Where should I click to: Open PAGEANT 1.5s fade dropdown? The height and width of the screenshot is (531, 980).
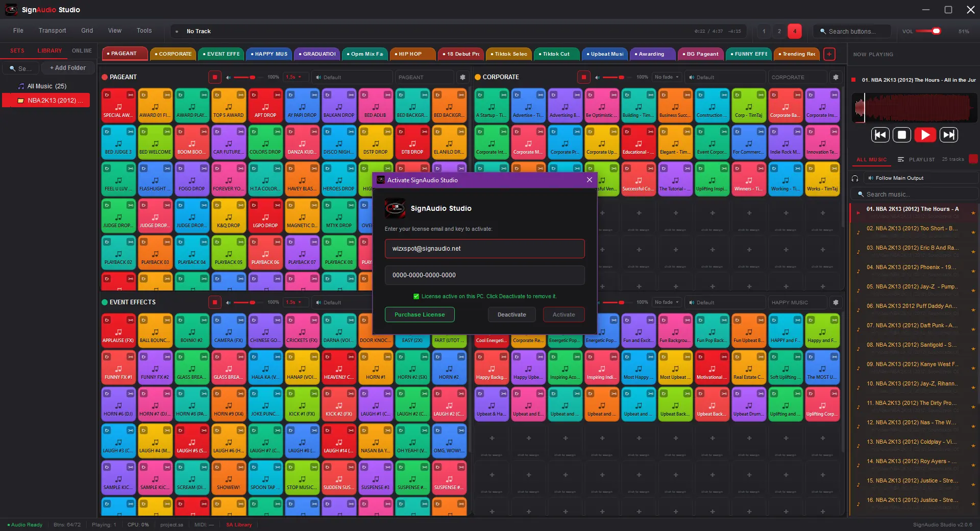click(296, 77)
